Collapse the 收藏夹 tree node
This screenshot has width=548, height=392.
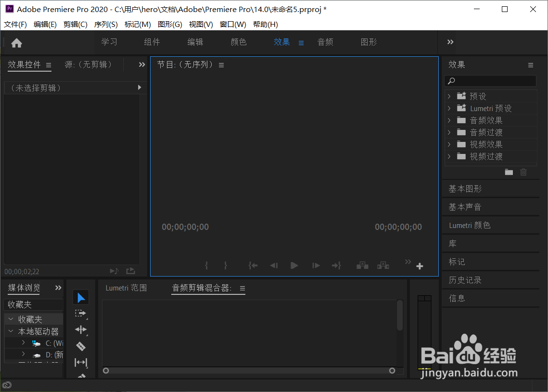(11, 319)
